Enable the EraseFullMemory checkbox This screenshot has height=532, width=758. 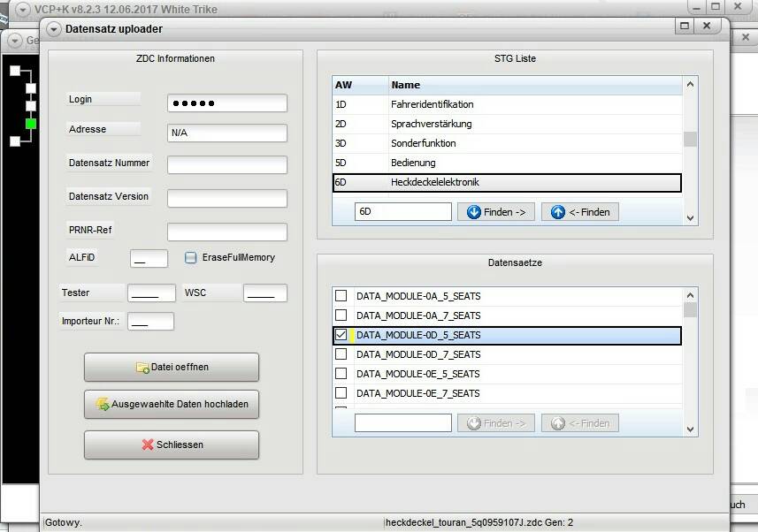point(190,257)
